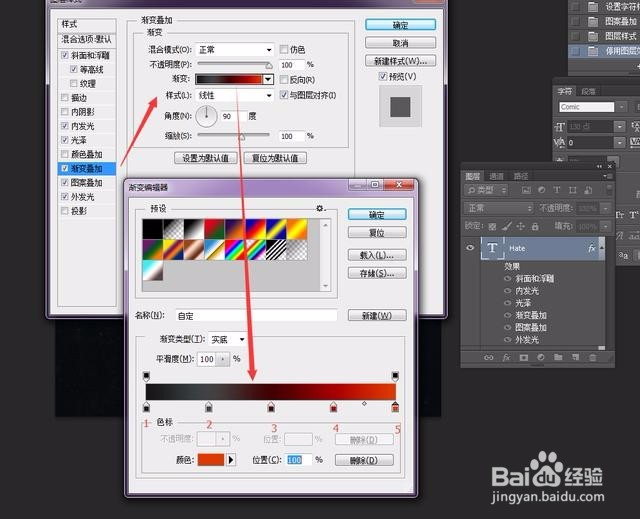
Task: Click link layers icon at Layers panel bottom
Action: tap(489, 357)
